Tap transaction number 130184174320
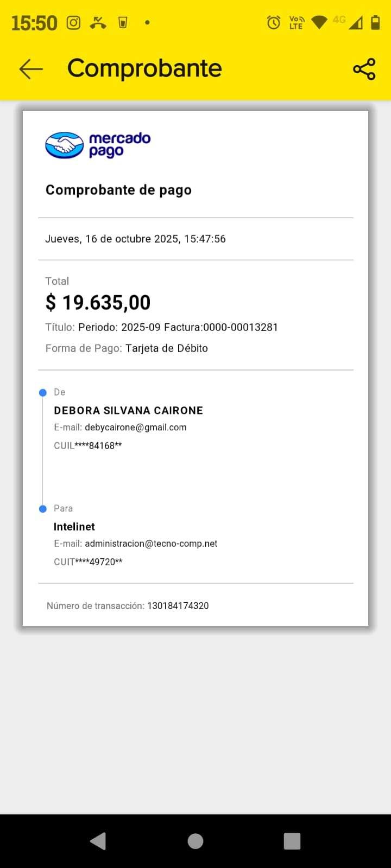The height and width of the screenshot is (868, 391). [x=178, y=606]
